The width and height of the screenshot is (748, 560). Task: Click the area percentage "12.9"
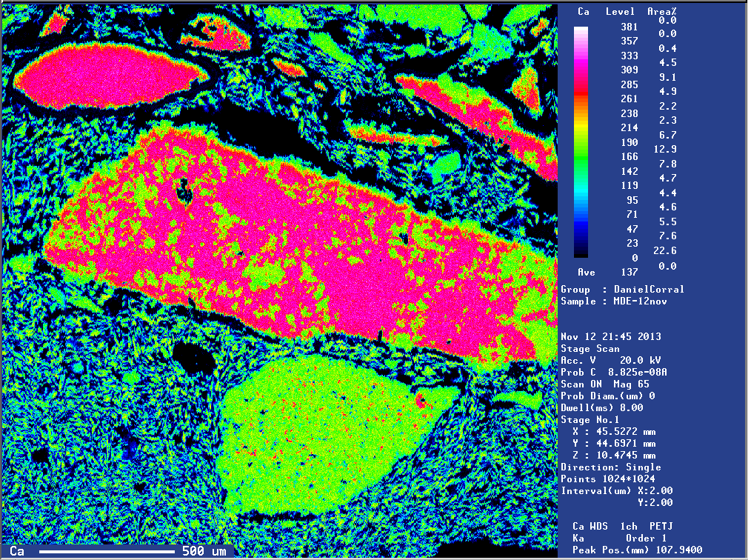(664, 150)
